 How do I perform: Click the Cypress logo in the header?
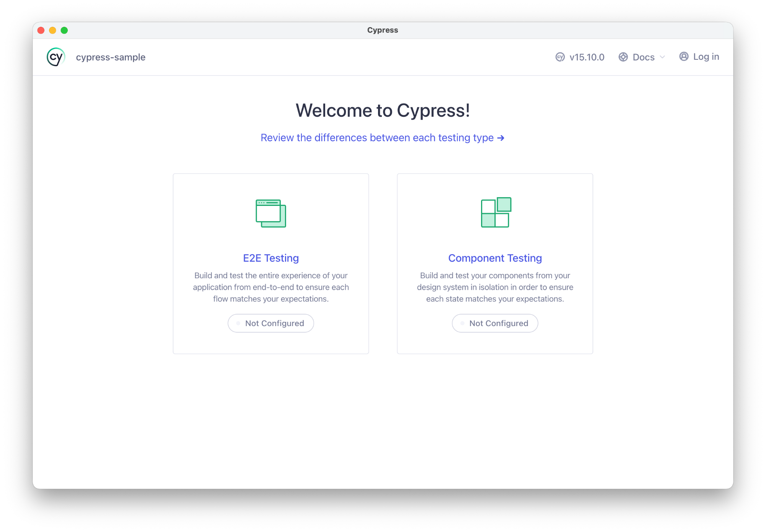click(56, 57)
